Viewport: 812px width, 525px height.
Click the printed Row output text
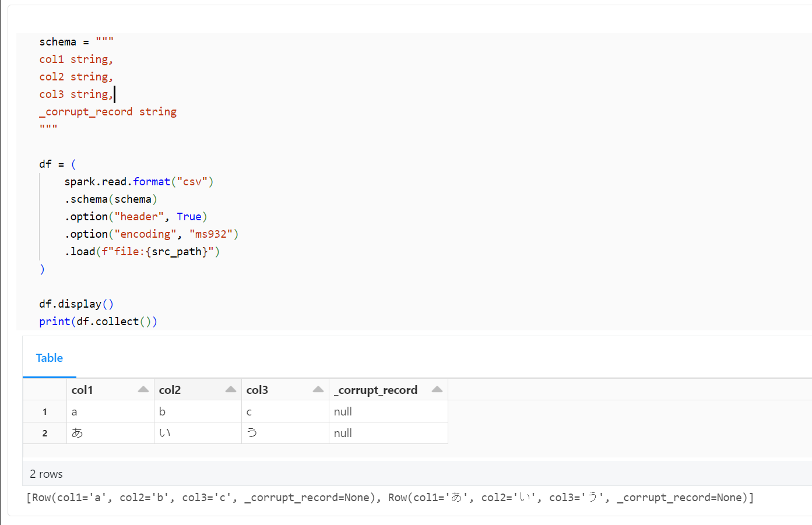(x=390, y=498)
